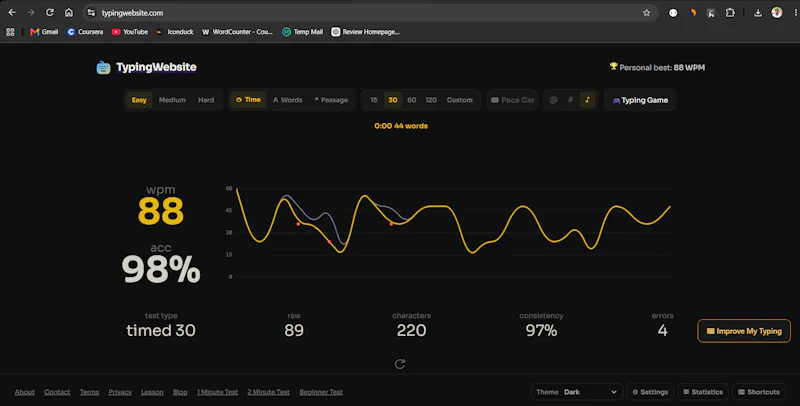Viewport: 800px width, 406px height.
Task: Open the 1 Minute Test link
Action: tap(217, 392)
